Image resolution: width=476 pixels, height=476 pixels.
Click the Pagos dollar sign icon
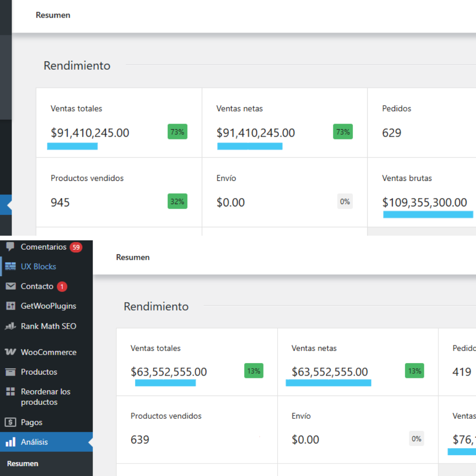click(10, 422)
